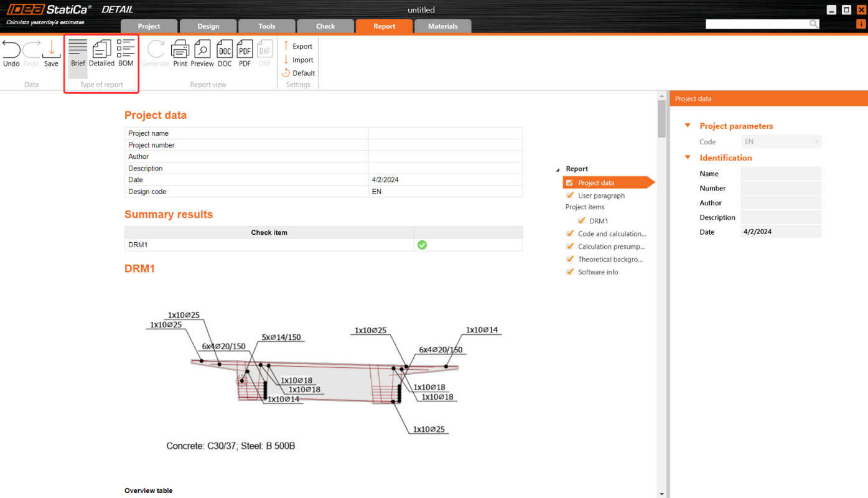Open the Design tab
Screen dimensions: 868x498
point(208,26)
